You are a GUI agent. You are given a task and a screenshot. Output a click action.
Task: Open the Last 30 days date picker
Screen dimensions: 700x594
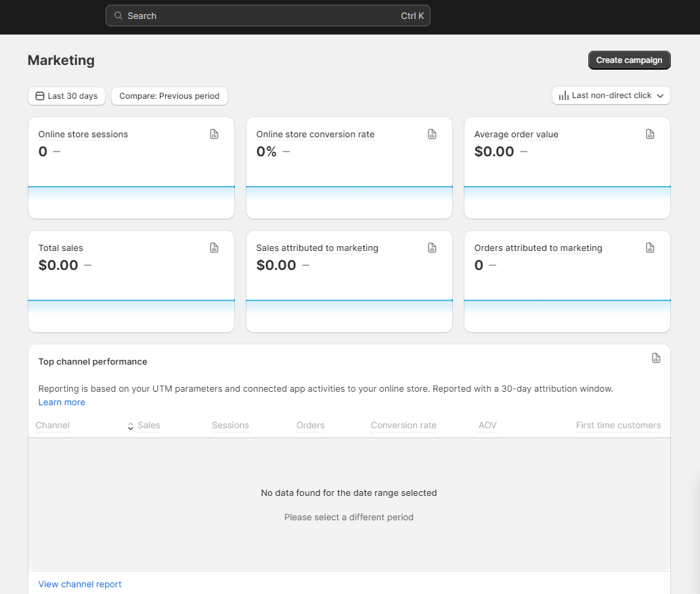(x=66, y=96)
